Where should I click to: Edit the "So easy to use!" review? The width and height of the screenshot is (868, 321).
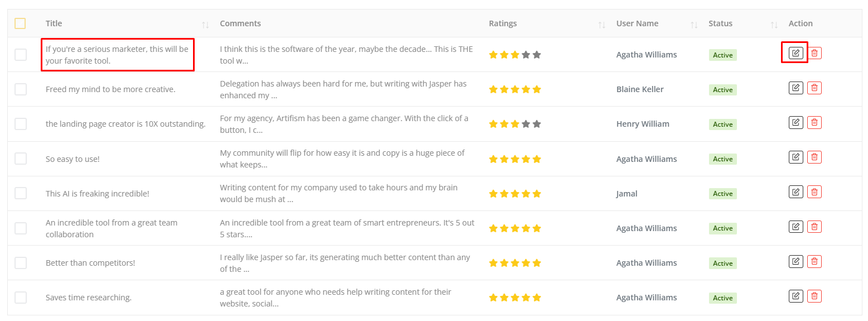click(x=795, y=157)
